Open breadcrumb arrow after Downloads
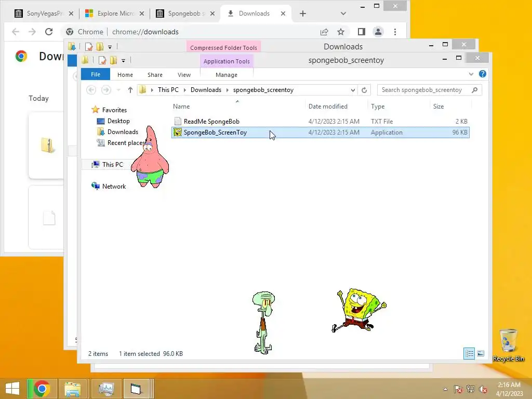Screen dimensions: 532x399 point(228,90)
